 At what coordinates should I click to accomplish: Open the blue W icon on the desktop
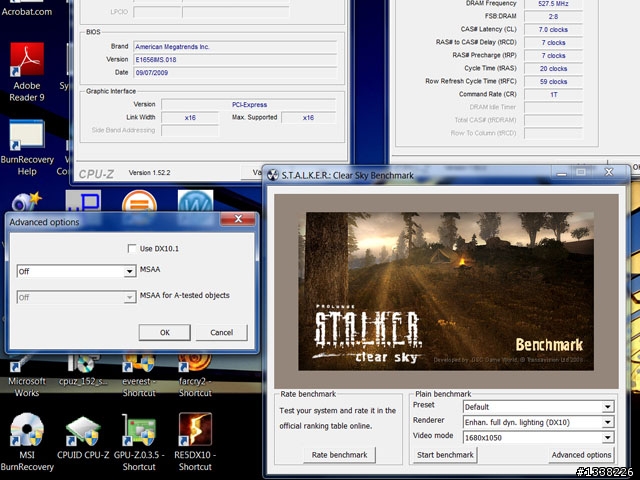coord(196,201)
